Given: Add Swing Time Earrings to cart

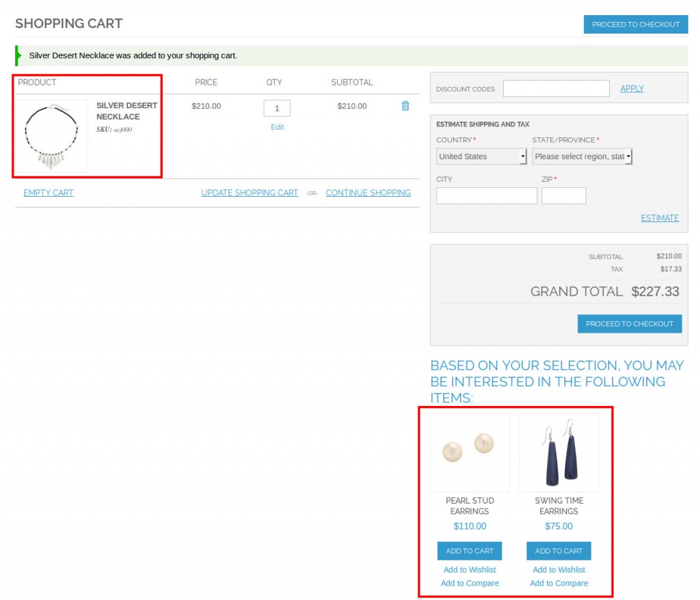Looking at the screenshot, I should 558,551.
